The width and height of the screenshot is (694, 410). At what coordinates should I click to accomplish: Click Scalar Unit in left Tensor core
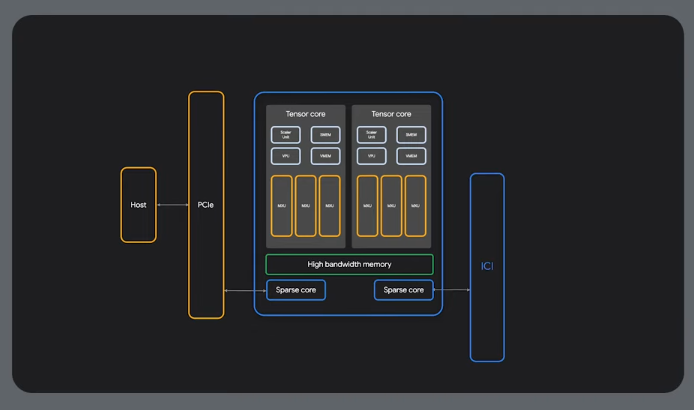pos(285,134)
